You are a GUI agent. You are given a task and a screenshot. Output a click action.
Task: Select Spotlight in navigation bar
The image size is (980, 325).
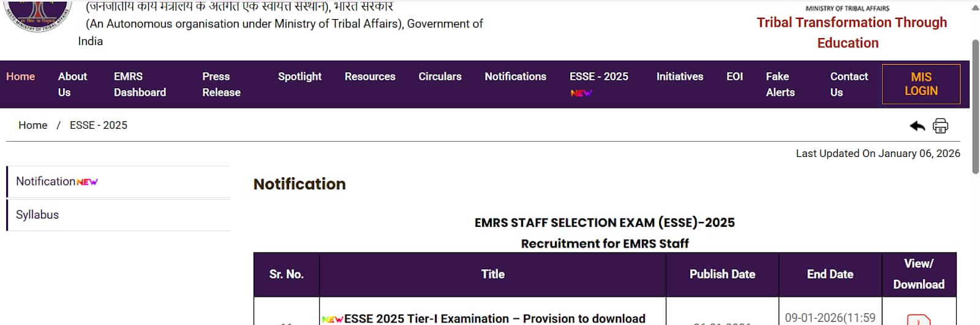[x=300, y=77]
